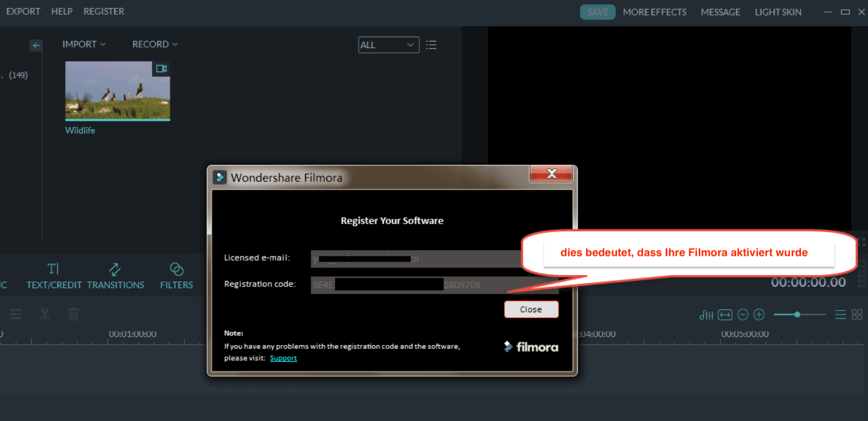Image resolution: width=868 pixels, height=421 pixels.
Task: Click the scissors split icon
Action: (x=45, y=314)
